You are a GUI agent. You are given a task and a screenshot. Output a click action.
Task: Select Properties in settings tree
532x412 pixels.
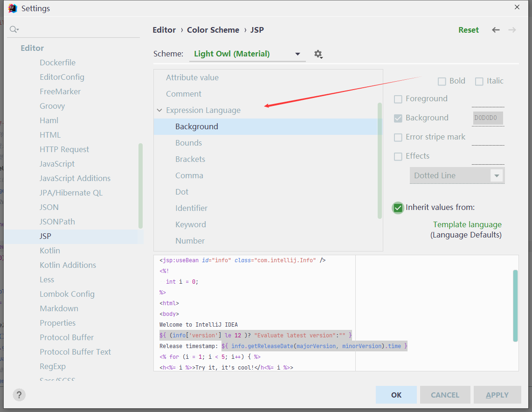pos(58,323)
